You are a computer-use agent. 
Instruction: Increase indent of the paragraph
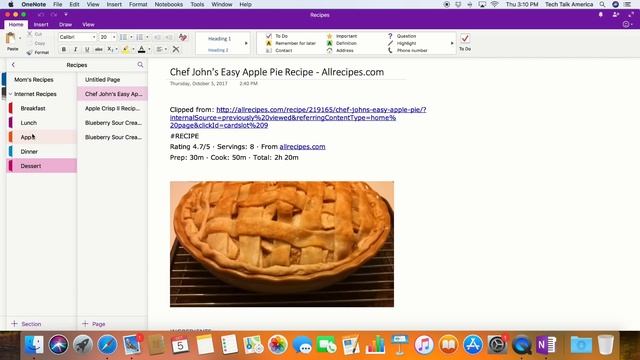[169, 37]
